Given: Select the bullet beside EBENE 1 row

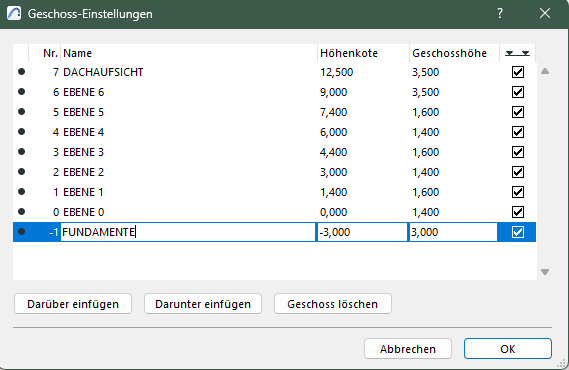Looking at the screenshot, I should [x=21, y=192].
